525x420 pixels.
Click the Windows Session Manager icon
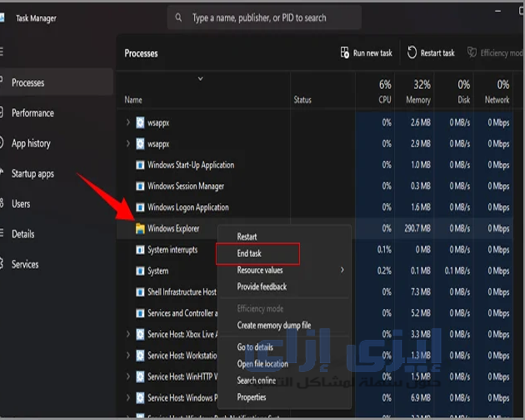(140, 186)
